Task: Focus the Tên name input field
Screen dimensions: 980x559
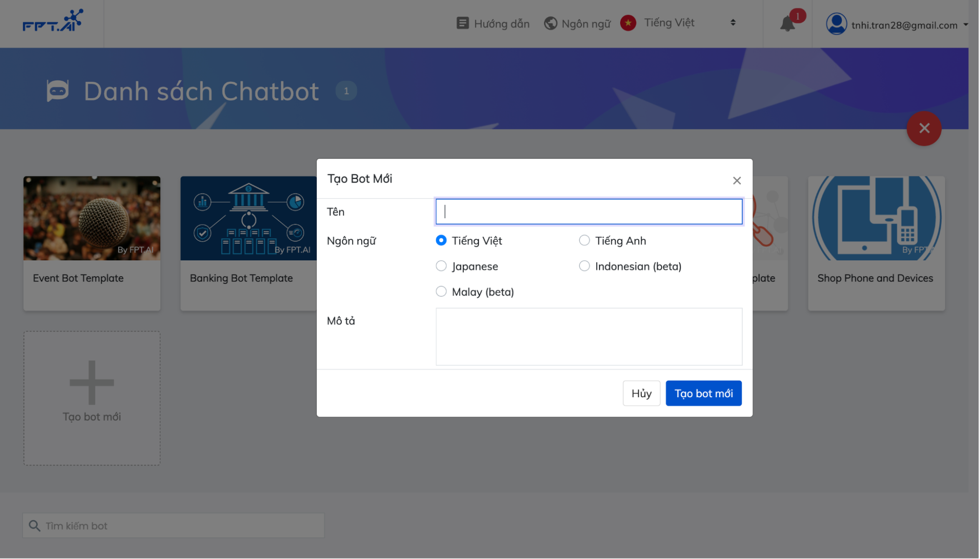Action: (588, 212)
